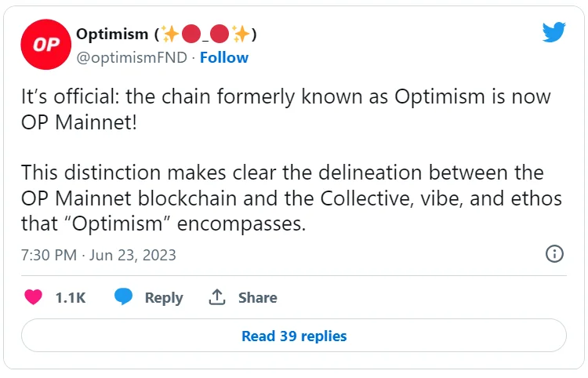Click the 1.1K likes count
The width and height of the screenshot is (588, 378).
coord(70,298)
